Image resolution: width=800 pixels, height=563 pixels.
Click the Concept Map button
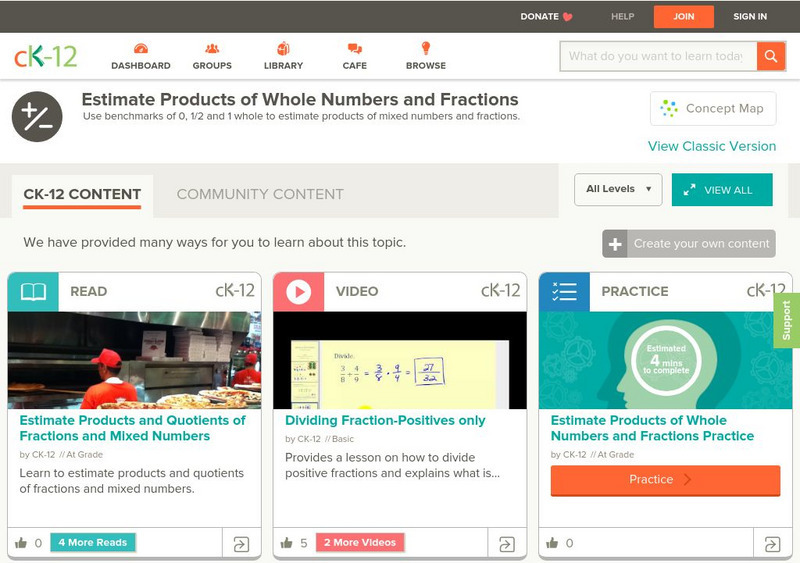pyautogui.click(x=713, y=109)
